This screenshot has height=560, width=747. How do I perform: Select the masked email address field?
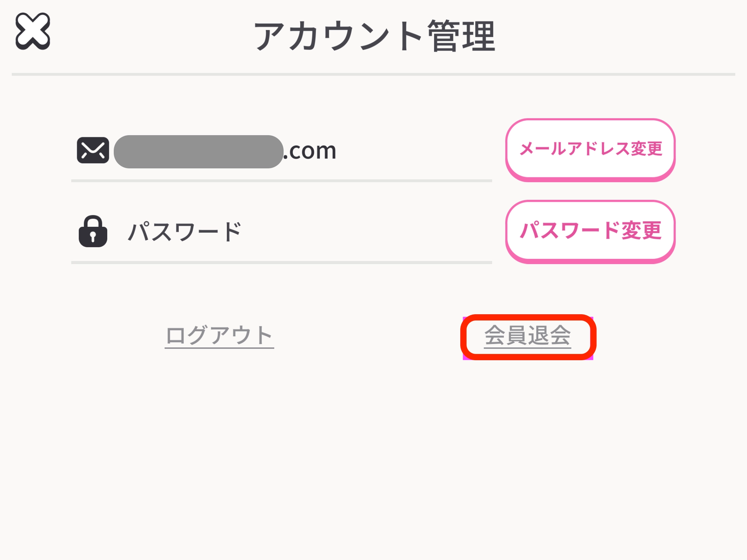(198, 151)
